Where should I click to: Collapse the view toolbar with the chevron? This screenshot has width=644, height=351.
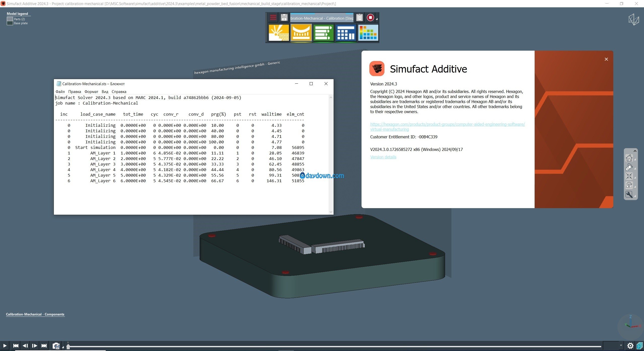click(x=635, y=151)
